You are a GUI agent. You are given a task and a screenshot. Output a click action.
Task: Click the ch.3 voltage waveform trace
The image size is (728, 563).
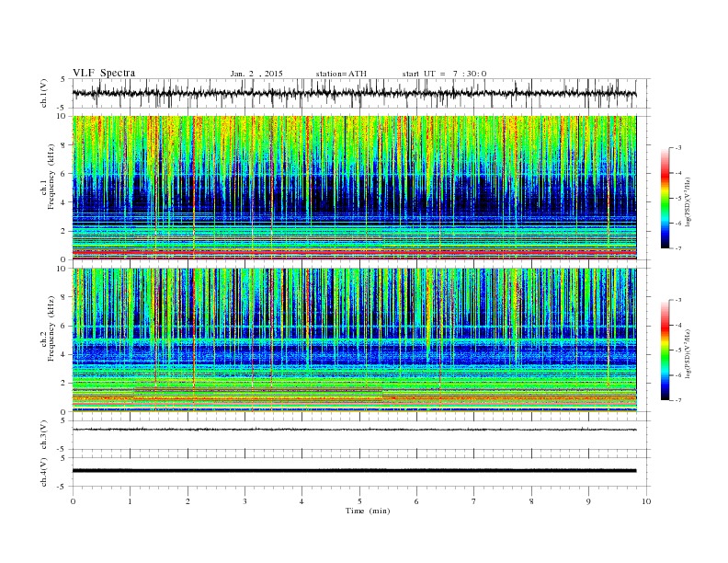(354, 430)
